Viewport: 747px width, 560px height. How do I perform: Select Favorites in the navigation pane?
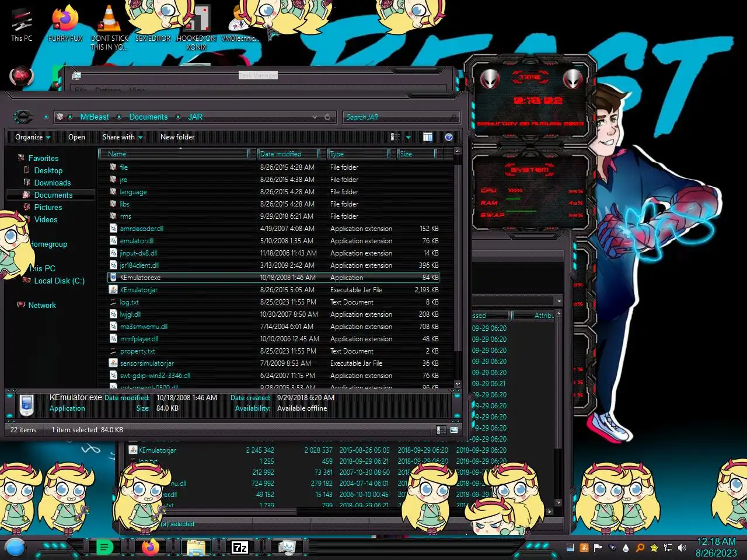tap(43, 158)
